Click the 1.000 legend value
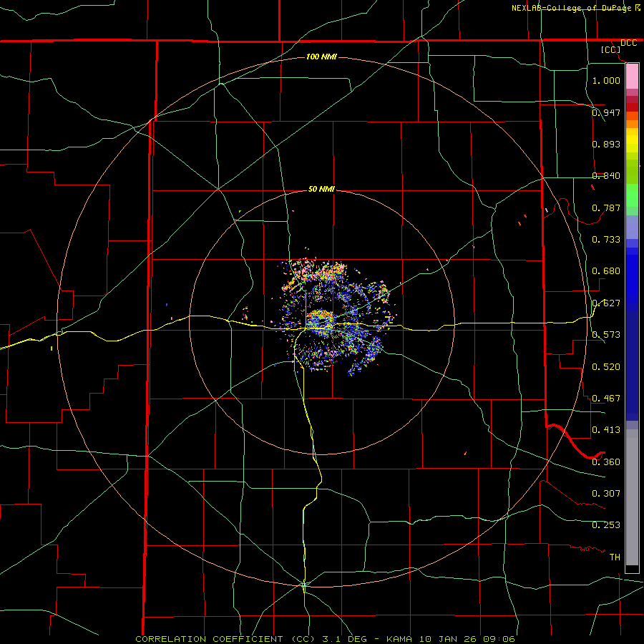Image resolution: width=644 pixels, height=644 pixels. pyautogui.click(x=606, y=80)
